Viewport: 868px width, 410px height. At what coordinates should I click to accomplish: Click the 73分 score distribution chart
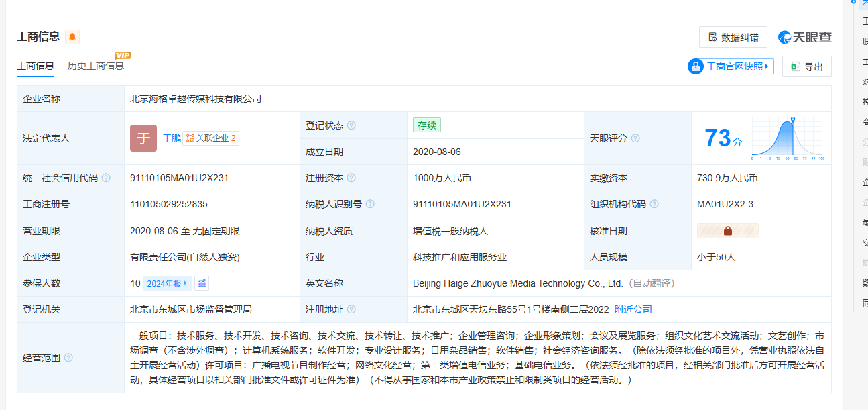click(788, 138)
